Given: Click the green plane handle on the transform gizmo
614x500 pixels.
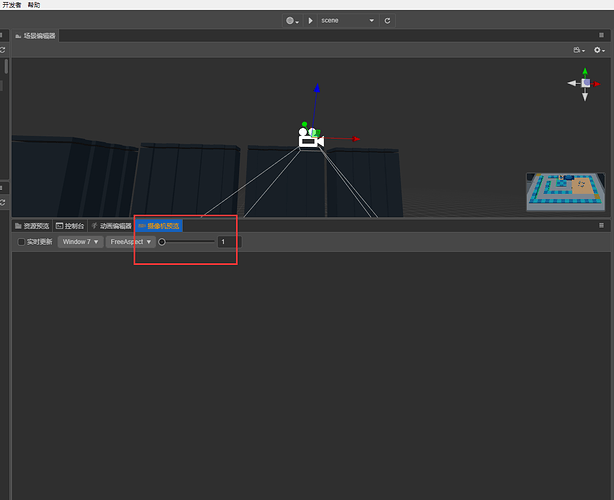Looking at the screenshot, I should [x=317, y=133].
